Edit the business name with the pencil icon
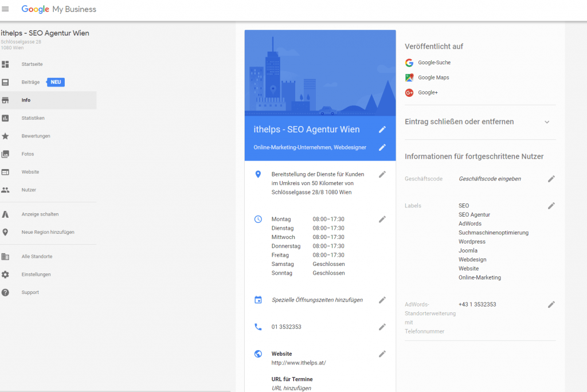The width and height of the screenshot is (587, 392). (x=382, y=130)
